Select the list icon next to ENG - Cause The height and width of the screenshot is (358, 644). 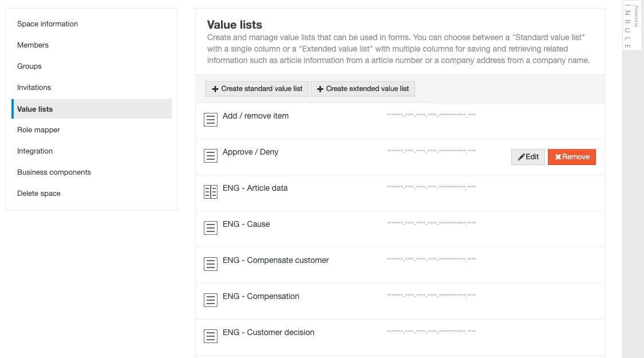(211, 227)
